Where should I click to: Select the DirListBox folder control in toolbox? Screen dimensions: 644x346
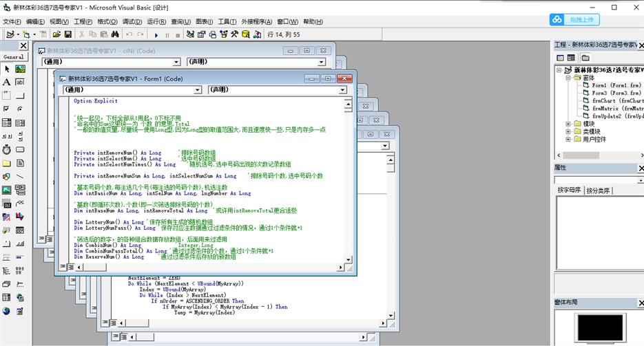pos(7,163)
